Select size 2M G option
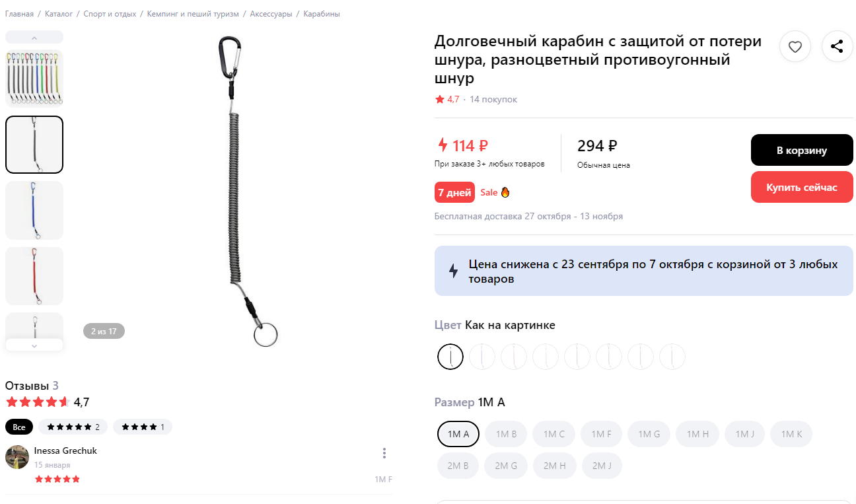The height and width of the screenshot is (504, 856). pos(506,466)
